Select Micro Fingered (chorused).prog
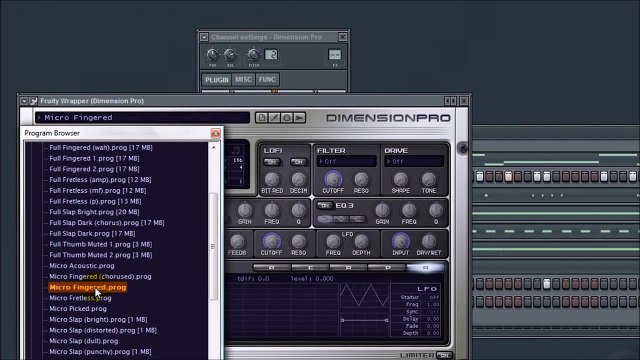This screenshot has height=360, width=640. (100, 276)
